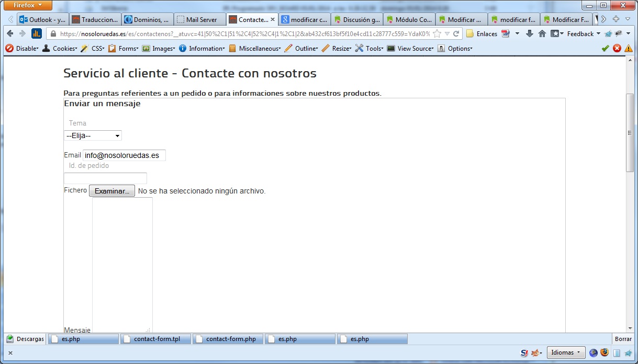The width and height of the screenshot is (638, 364).
Task: Open the Information developer menu
Action: (202, 48)
